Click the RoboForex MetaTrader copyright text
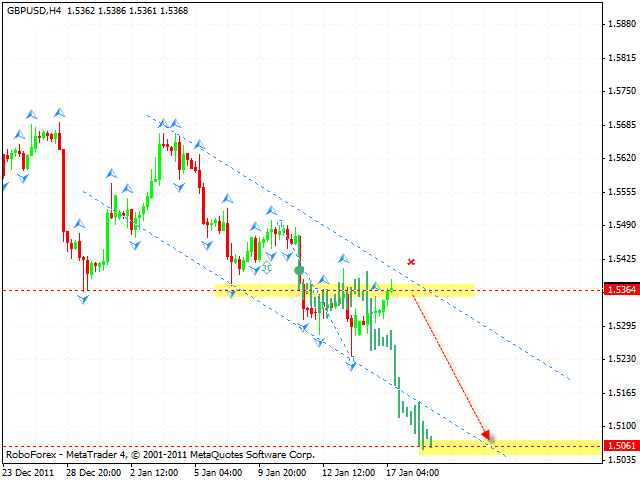The image size is (640, 480). (x=160, y=455)
